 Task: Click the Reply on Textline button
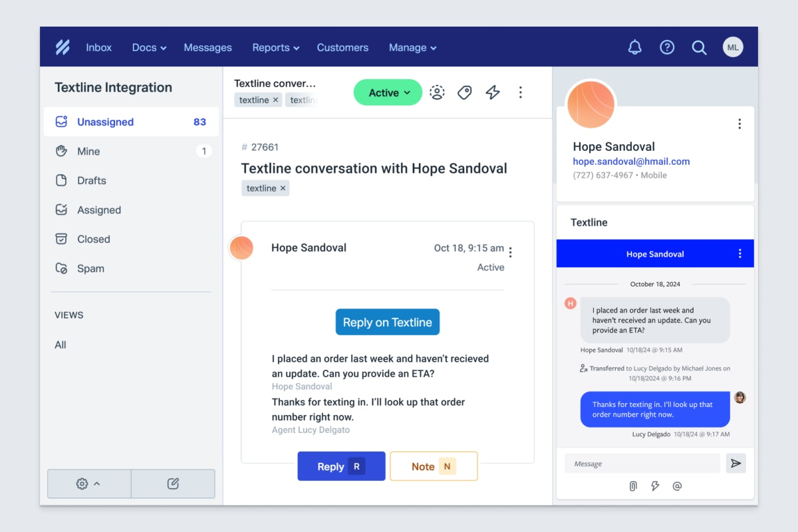388,322
